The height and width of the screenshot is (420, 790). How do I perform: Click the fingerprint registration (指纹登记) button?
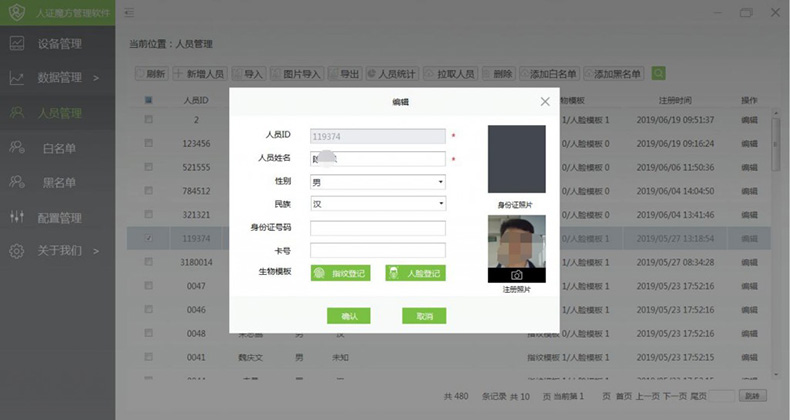[x=340, y=273]
